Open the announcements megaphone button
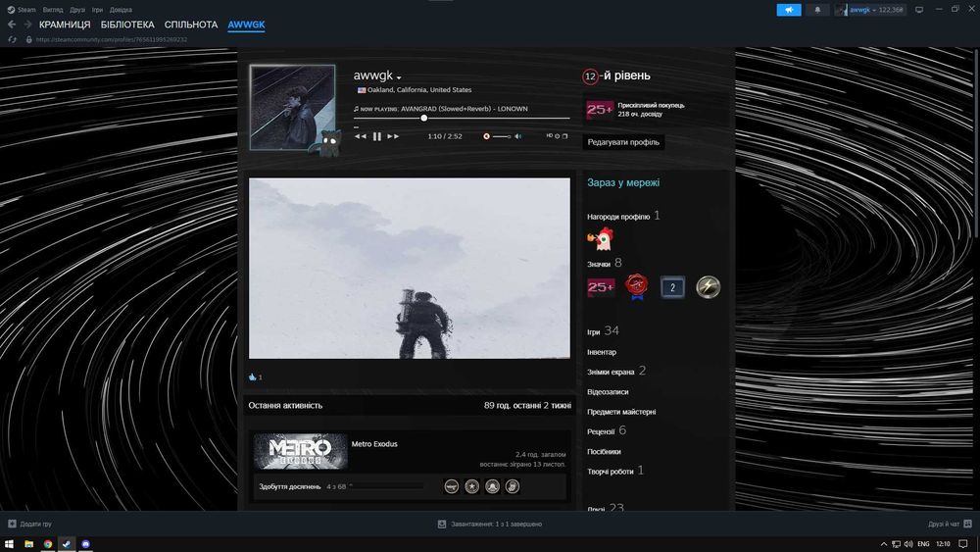This screenshot has height=552, width=980. (789, 10)
